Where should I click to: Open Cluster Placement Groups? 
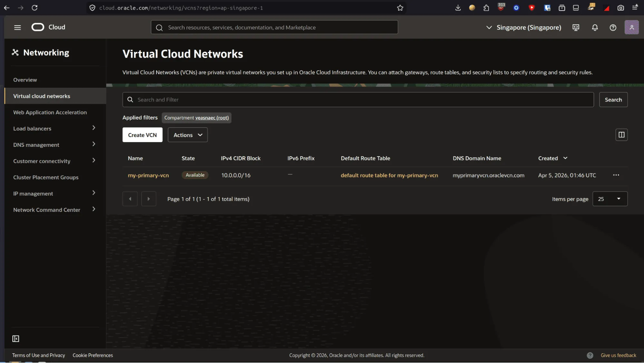point(46,177)
